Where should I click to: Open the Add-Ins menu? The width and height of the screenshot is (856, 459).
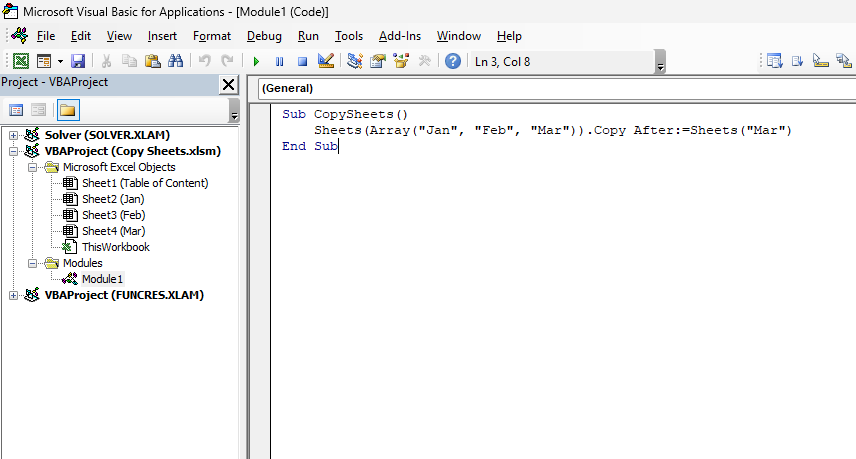400,36
